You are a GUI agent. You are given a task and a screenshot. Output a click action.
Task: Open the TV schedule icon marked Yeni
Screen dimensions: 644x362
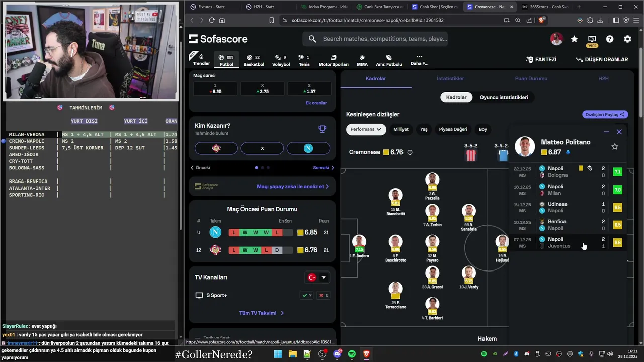point(592,40)
